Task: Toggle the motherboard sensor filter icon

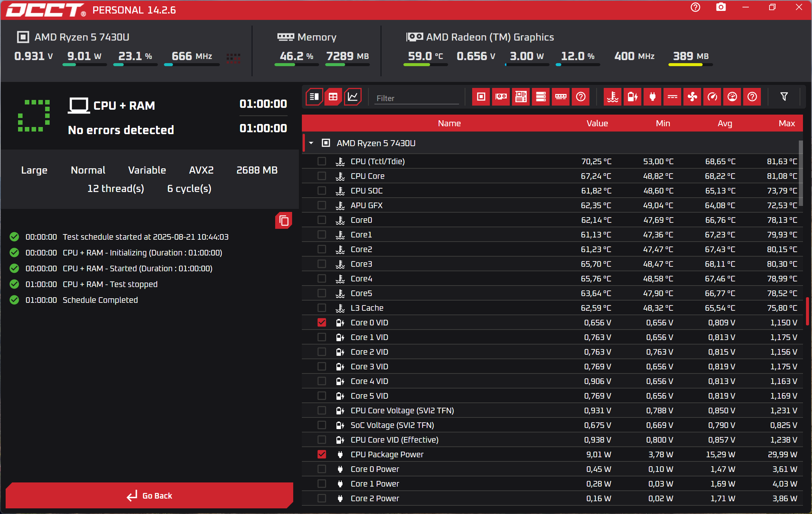Action: (521, 97)
